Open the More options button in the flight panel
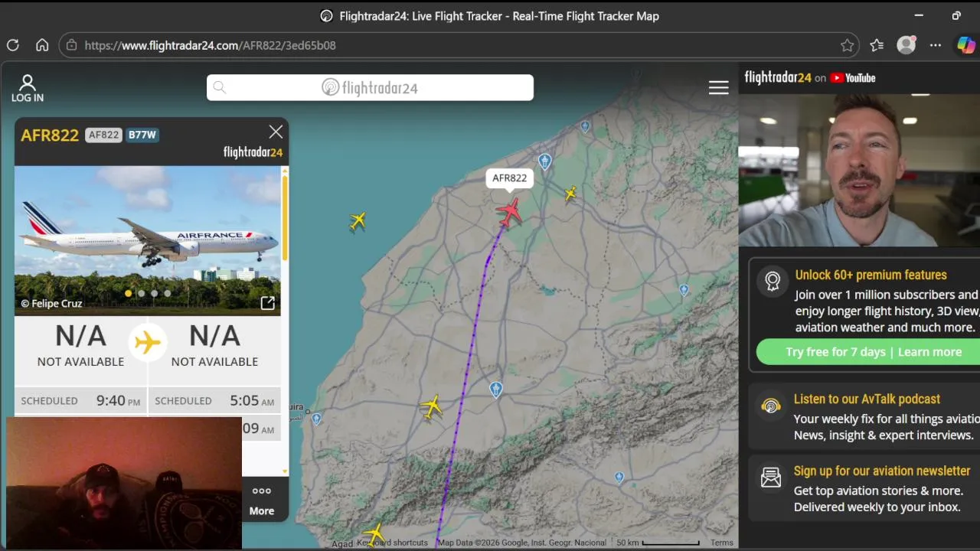 tap(261, 500)
